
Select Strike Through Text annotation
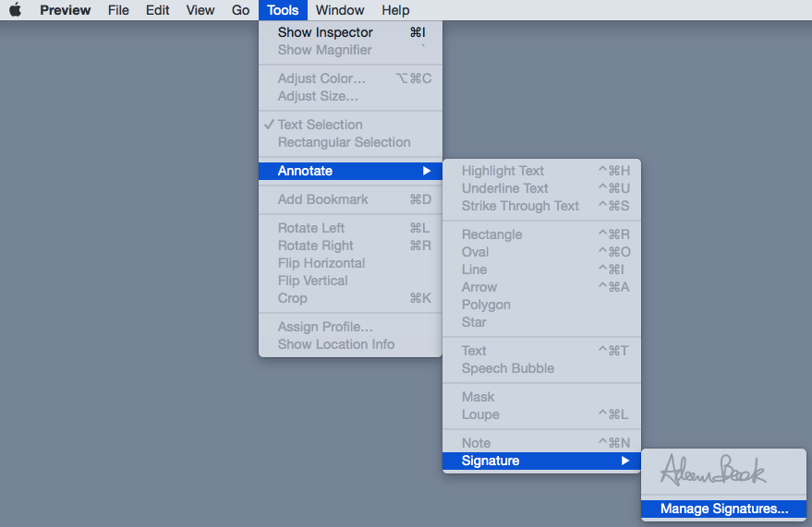tap(541, 206)
